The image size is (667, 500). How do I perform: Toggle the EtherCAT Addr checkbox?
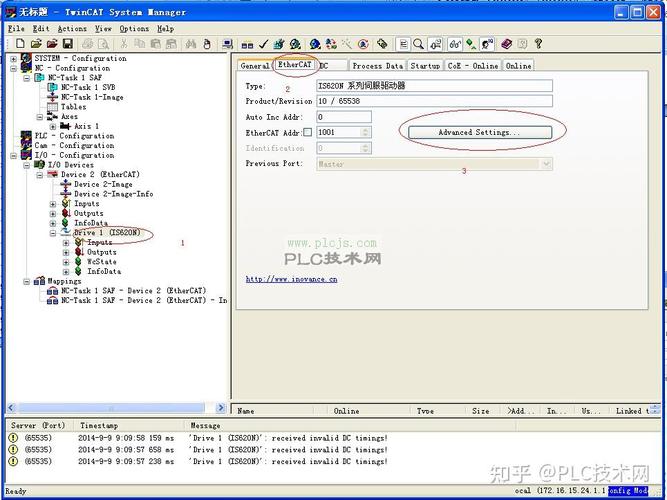tap(308, 132)
